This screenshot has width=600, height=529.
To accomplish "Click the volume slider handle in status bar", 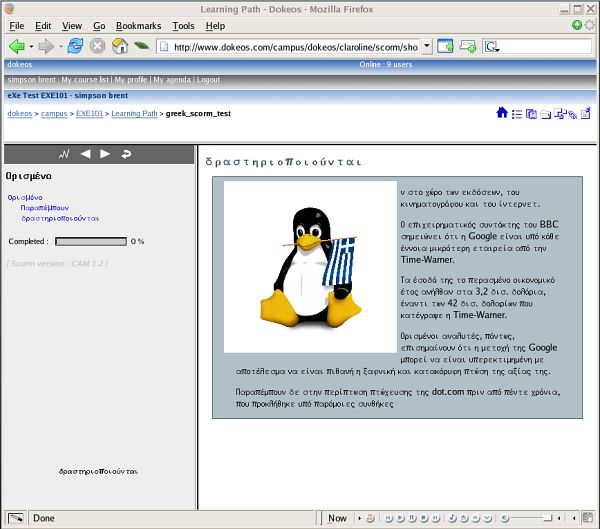I will pos(548,518).
